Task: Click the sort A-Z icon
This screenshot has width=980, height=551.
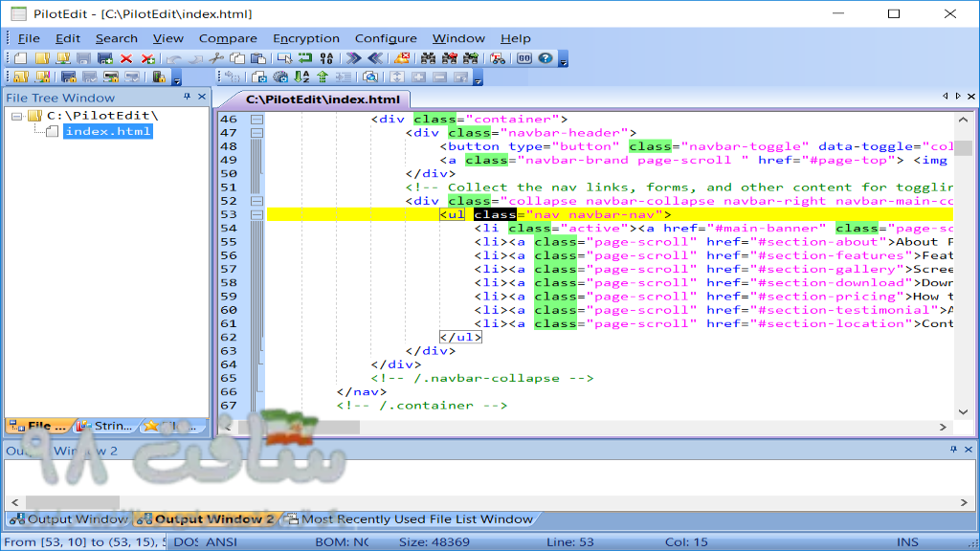Action: tap(301, 77)
